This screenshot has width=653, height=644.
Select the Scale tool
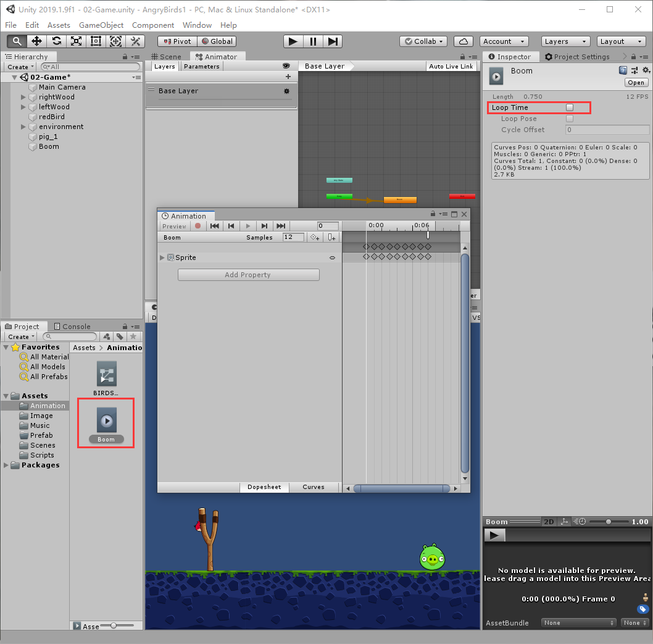(x=76, y=41)
